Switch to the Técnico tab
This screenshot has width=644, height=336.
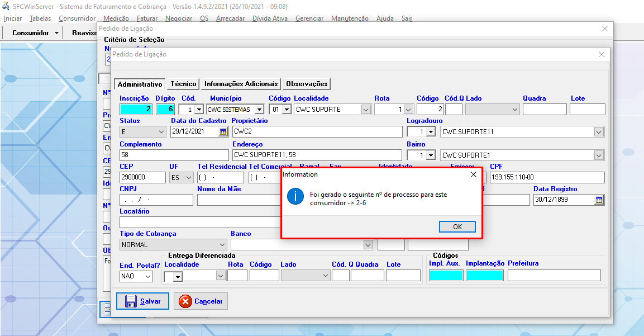point(183,84)
